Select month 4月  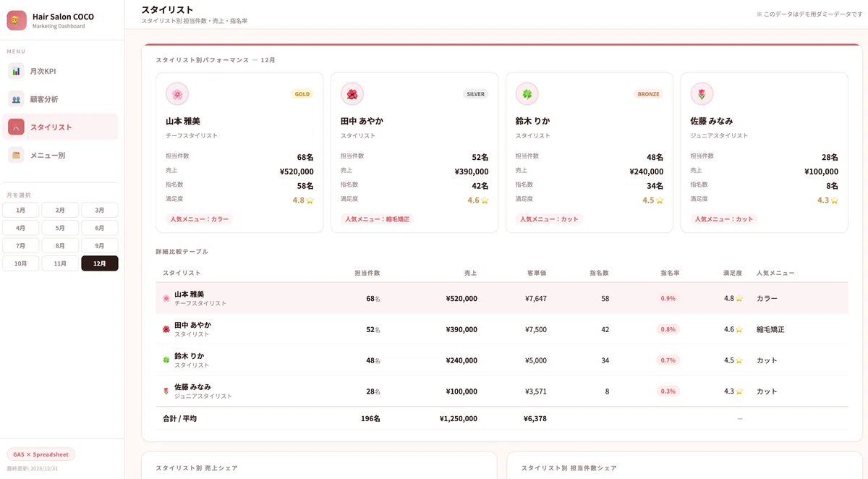[21, 228]
